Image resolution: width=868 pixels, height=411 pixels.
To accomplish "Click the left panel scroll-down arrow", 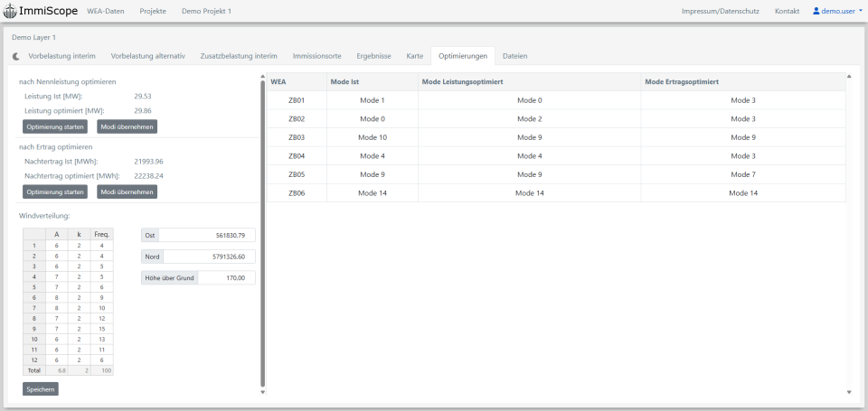I will pos(263,392).
